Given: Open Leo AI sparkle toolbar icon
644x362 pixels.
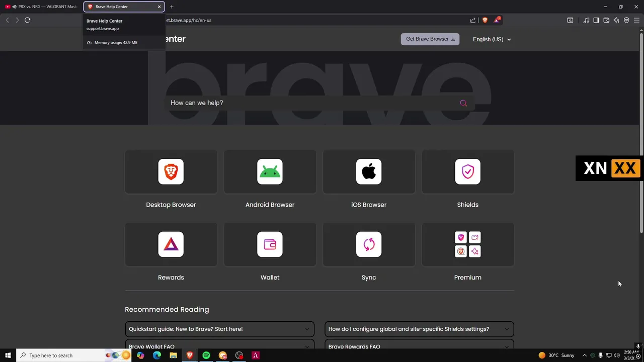Looking at the screenshot, I should tap(616, 20).
